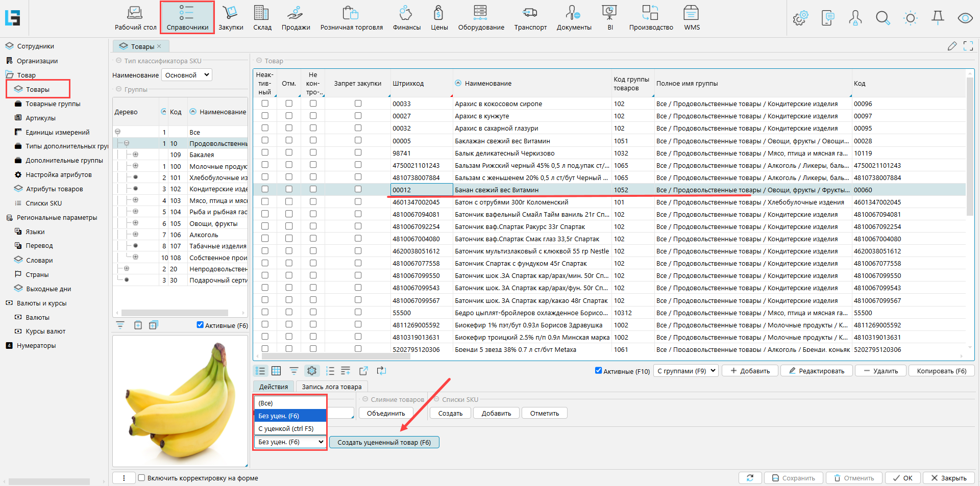Click Создать уцененный товар (F6) button
Viewport: 980px width, 486px height.
click(384, 442)
